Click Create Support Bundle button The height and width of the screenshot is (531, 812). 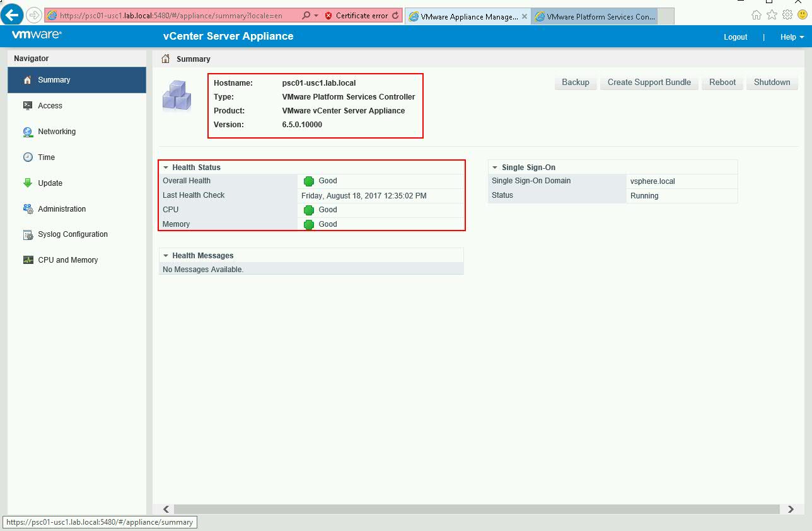pos(649,83)
